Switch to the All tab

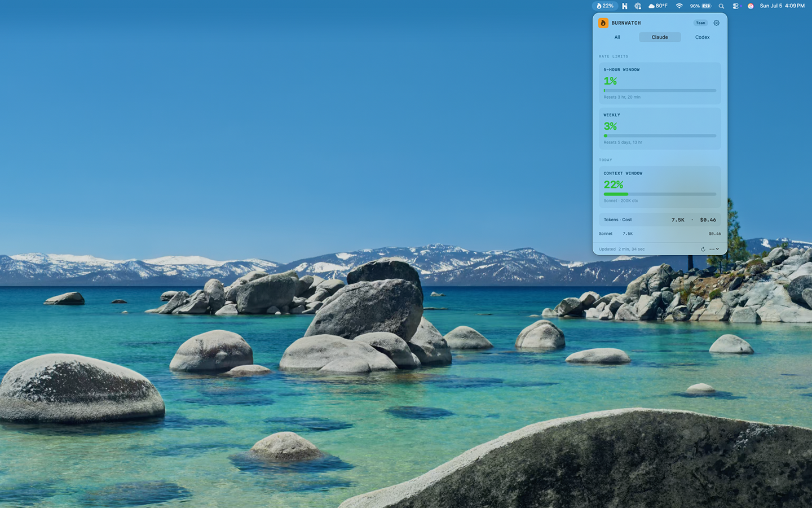(617, 37)
